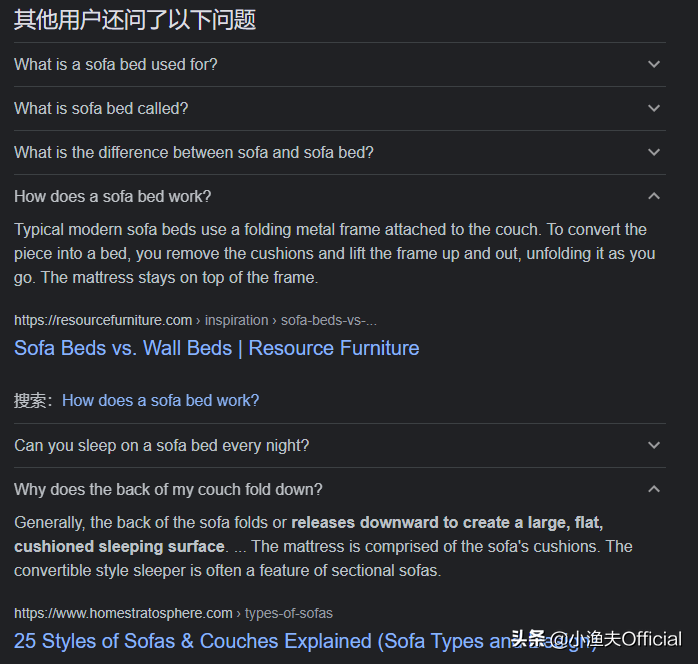Search 'How does a sofa bed work?' link
698x664 pixels.
160,401
